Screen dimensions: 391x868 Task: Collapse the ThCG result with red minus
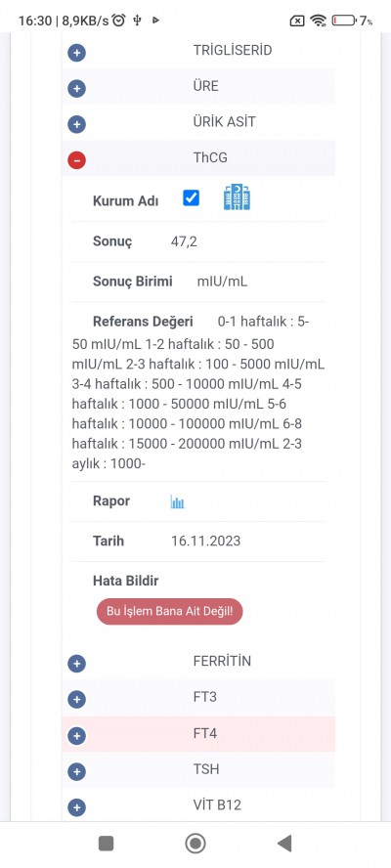76,160
